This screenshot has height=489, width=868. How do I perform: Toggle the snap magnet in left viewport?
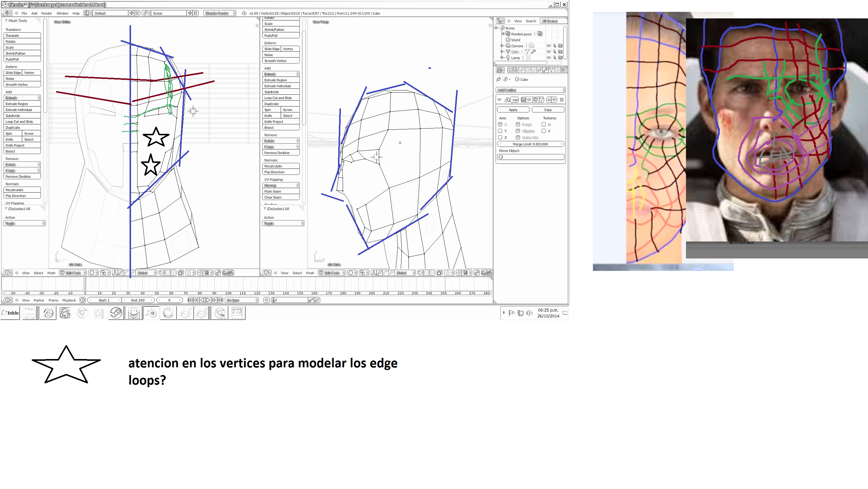pos(200,273)
